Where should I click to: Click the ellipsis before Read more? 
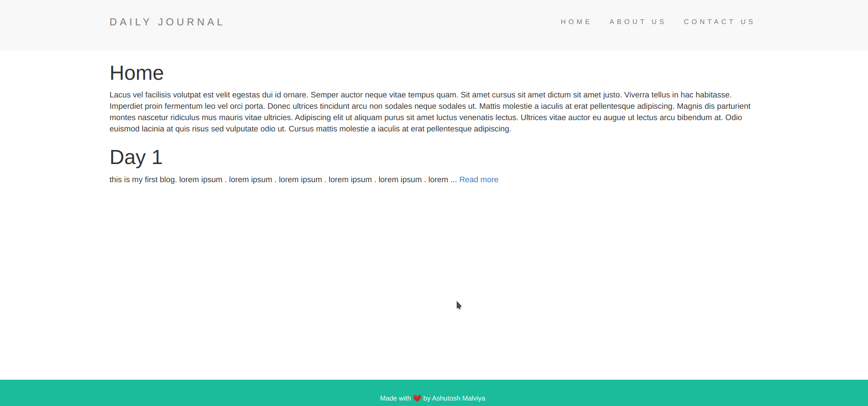coord(454,179)
